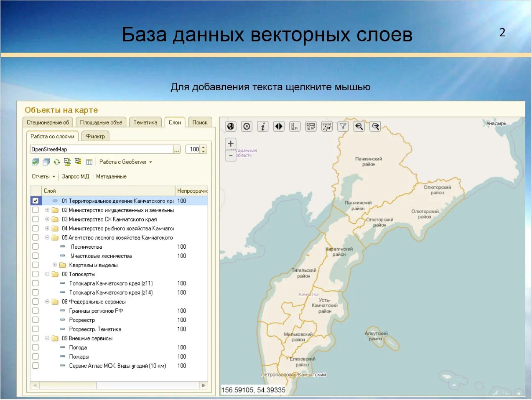This screenshot has height=400, width=532.
Task: Select the distance measure ruler tool
Action: click(x=295, y=126)
